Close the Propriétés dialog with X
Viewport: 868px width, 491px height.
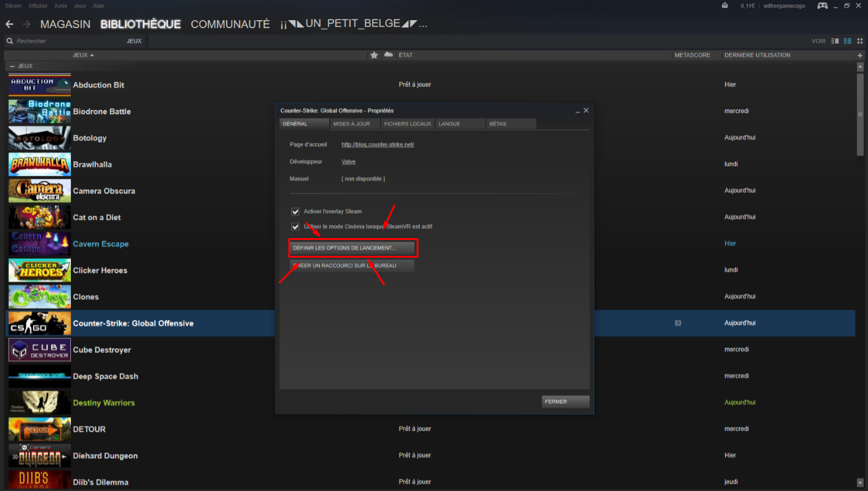[586, 111]
